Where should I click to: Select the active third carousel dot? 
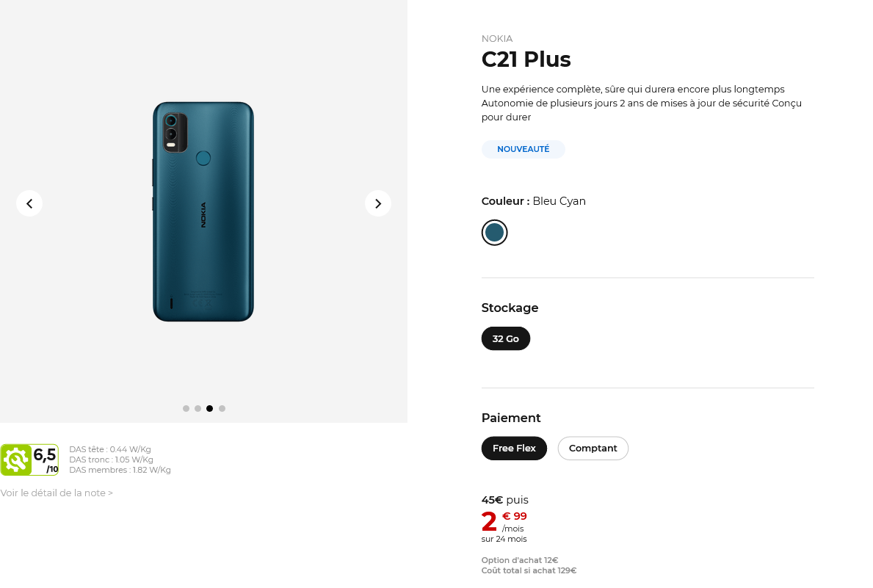click(x=209, y=408)
